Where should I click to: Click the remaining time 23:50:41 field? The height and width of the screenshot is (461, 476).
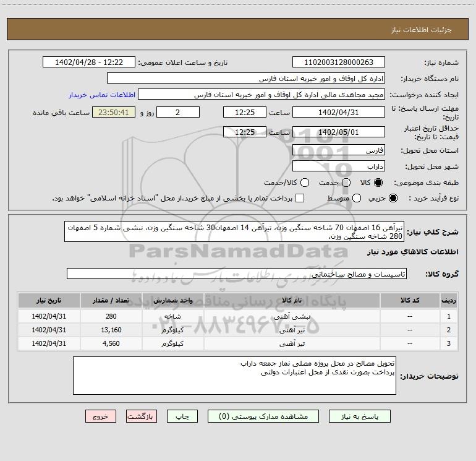click(x=114, y=112)
